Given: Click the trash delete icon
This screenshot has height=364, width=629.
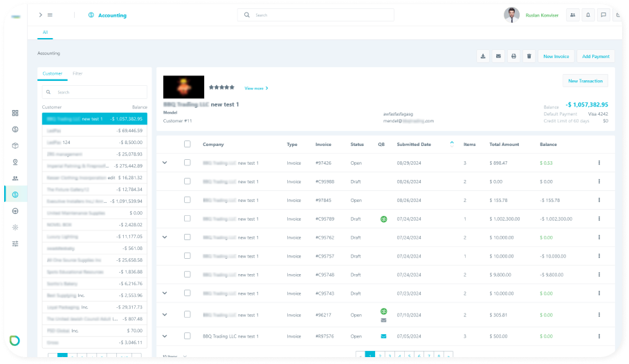Looking at the screenshot, I should 529,56.
